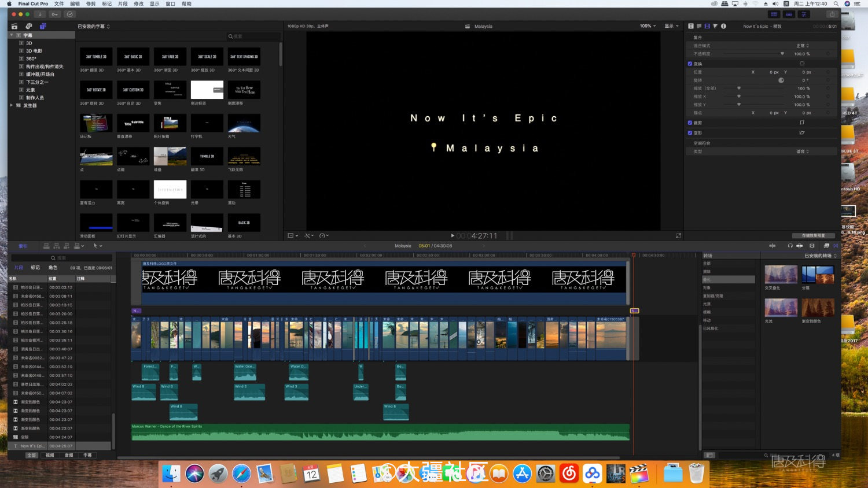The width and height of the screenshot is (868, 488).
Task: Select the 音频 filter button in index
Action: point(69,455)
